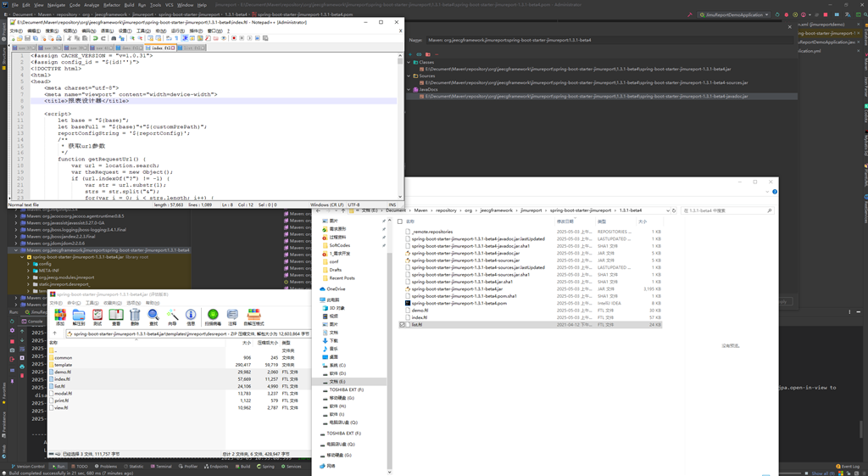
Task: Click Notepad++ Find binoculars icon
Action: (114, 38)
